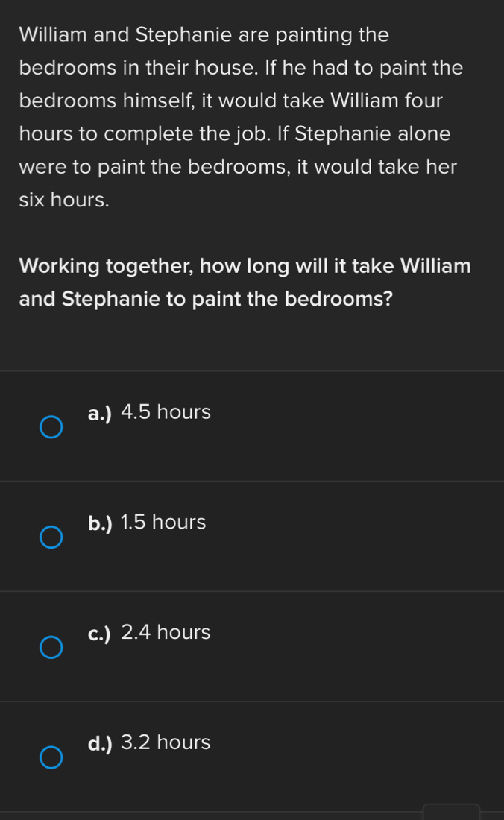
Task: Click the partially visible button at bottom right
Action: pos(451,811)
